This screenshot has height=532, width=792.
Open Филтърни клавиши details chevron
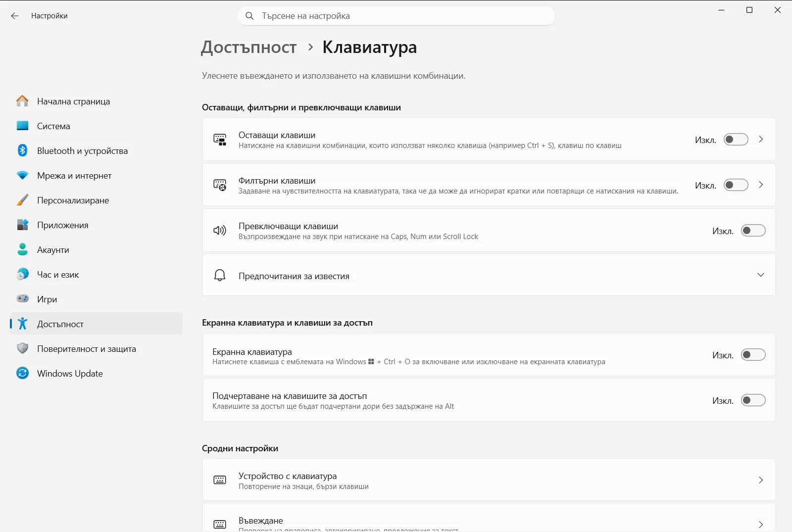761,185
